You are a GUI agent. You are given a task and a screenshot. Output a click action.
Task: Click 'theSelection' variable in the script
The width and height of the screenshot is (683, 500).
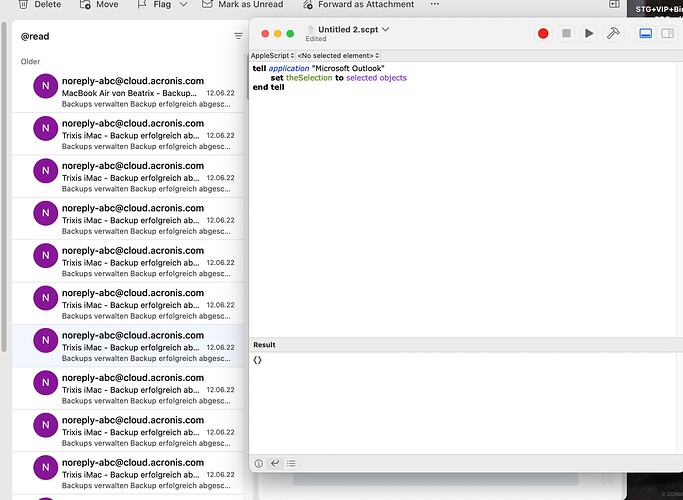(309, 78)
